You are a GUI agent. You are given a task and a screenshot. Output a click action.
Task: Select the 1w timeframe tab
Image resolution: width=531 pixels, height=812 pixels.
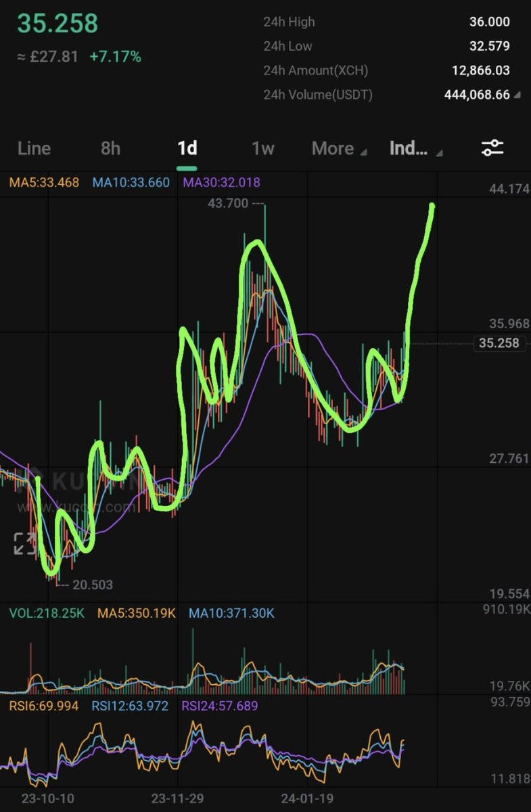point(262,148)
